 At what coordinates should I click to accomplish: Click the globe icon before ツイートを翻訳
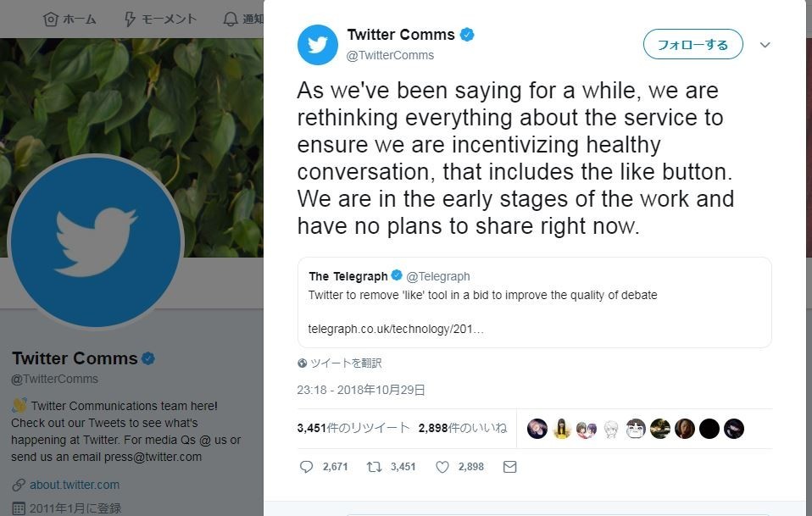[302, 363]
